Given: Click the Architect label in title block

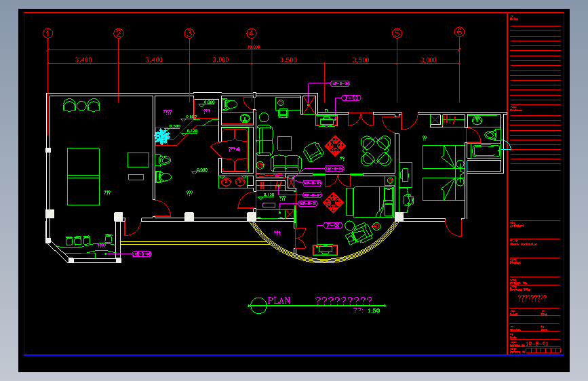Looking at the screenshot, I should tap(517, 225).
